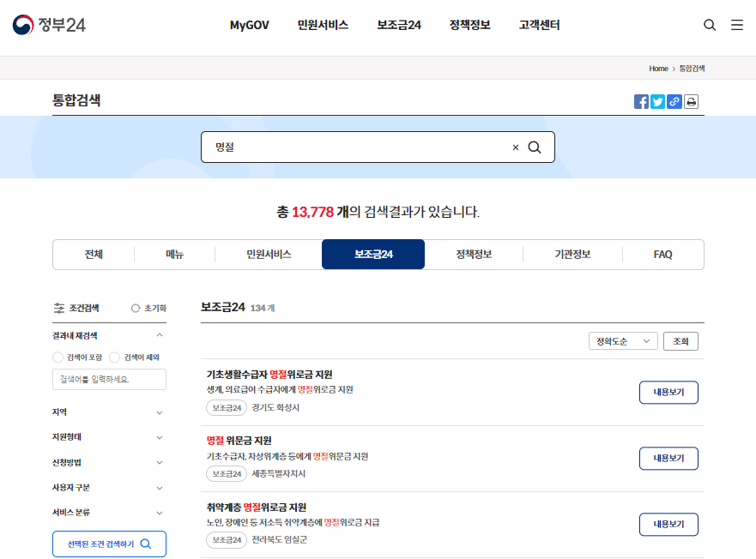Share the page via Facebook icon

pyautogui.click(x=641, y=101)
